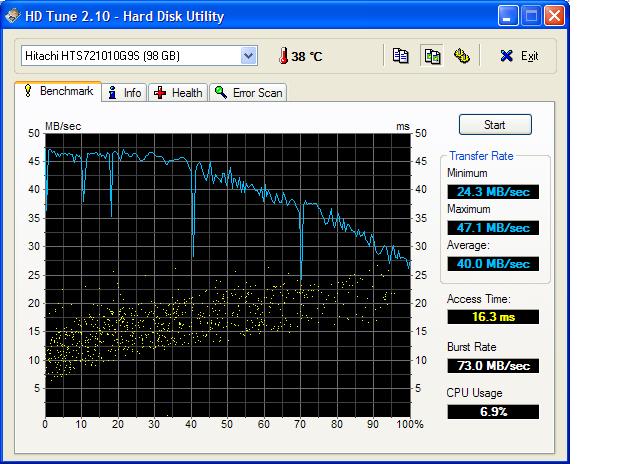Minimize the HD Tune window
This screenshot has width=640, height=464.
[508, 16]
